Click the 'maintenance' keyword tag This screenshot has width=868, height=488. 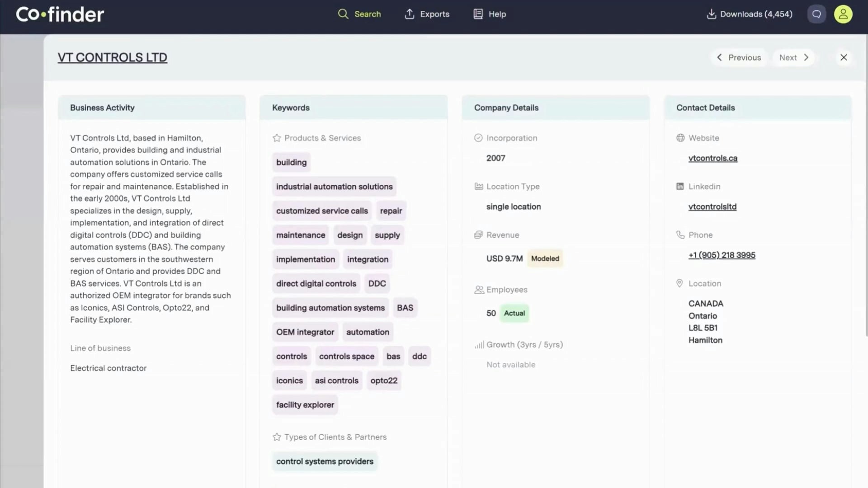pyautogui.click(x=301, y=235)
